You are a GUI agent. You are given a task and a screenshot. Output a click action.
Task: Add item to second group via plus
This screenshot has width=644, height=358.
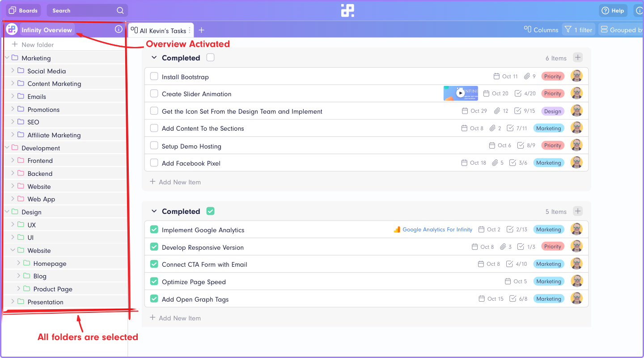pos(578,211)
